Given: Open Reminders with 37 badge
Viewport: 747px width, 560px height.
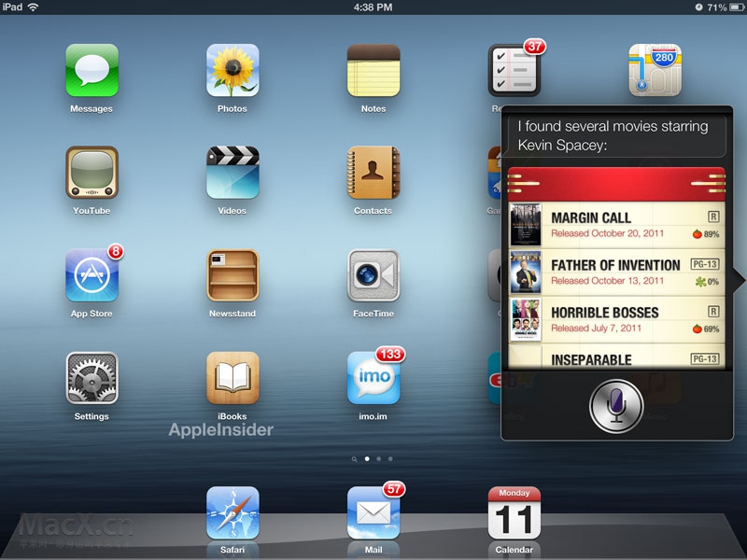Looking at the screenshot, I should (x=514, y=70).
